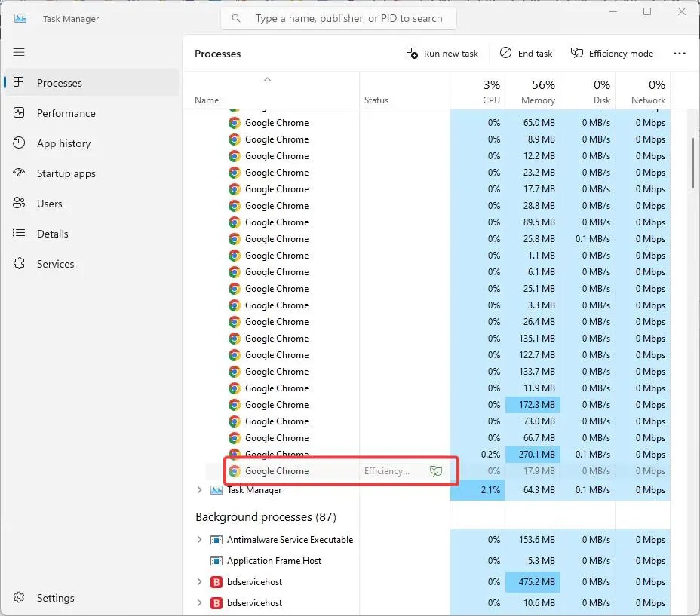Open the Details page
This screenshot has height=616, width=700.
pos(93,234)
